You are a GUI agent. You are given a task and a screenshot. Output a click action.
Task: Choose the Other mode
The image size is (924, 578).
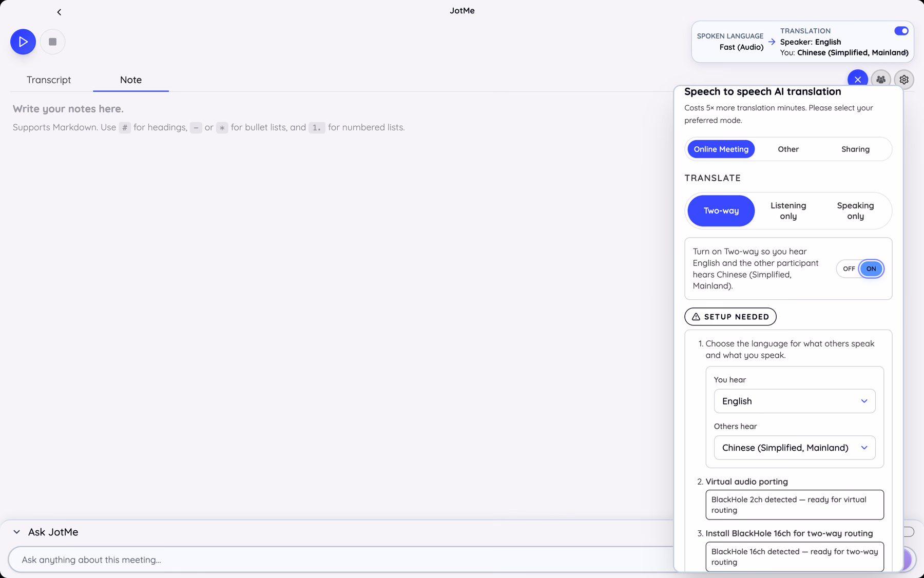(788, 149)
